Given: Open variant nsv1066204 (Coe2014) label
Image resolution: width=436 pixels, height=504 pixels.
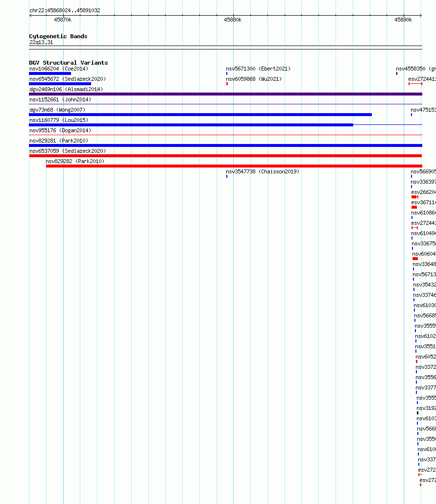Looking at the screenshot, I should click(59, 69).
